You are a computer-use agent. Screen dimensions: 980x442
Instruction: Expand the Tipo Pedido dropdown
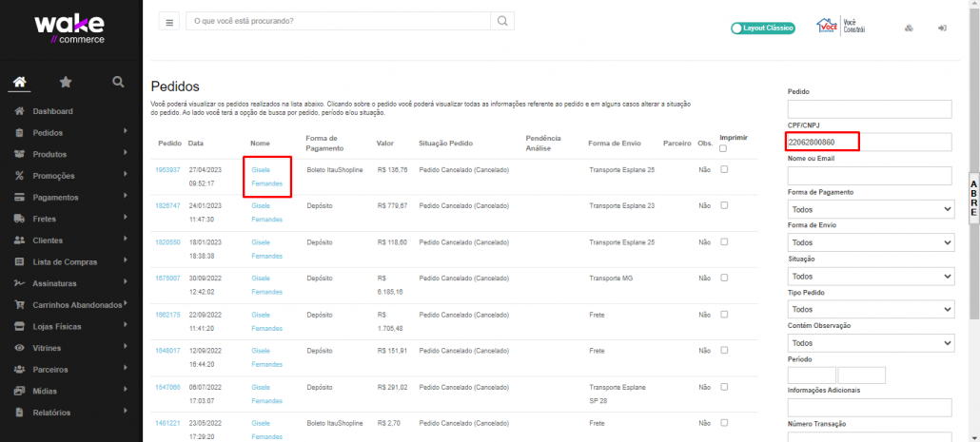(x=870, y=309)
